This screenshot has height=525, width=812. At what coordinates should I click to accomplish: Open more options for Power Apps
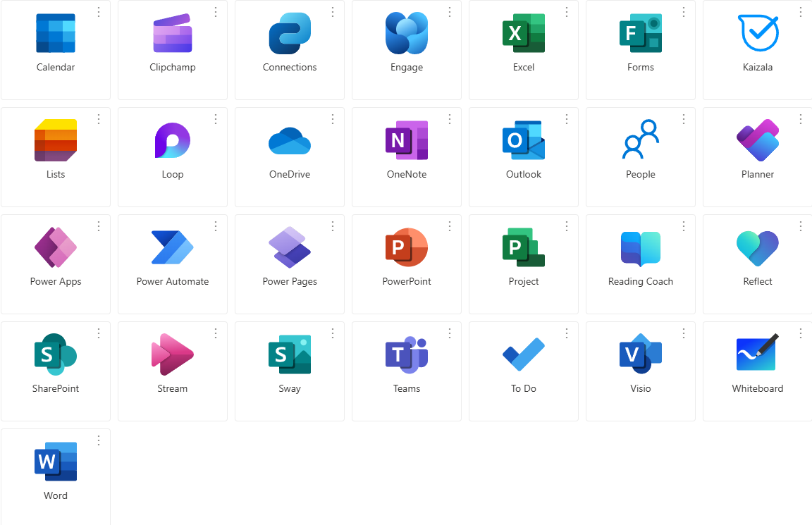99,226
